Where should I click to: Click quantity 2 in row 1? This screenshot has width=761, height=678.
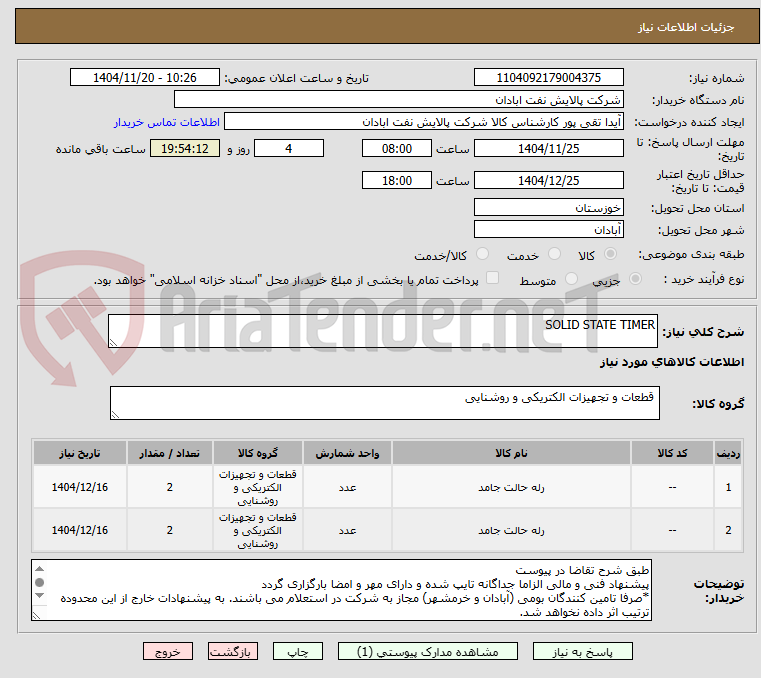click(x=169, y=487)
